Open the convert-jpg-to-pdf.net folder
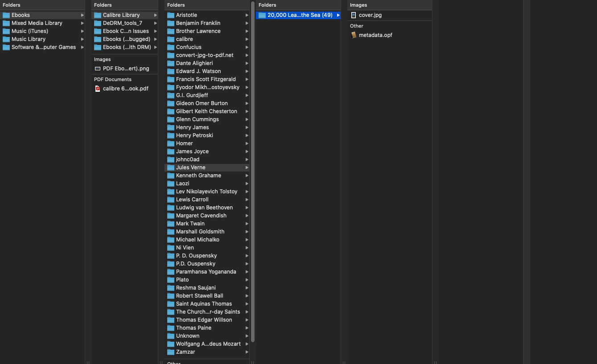Screen dimensions: 597x364 [207, 55]
